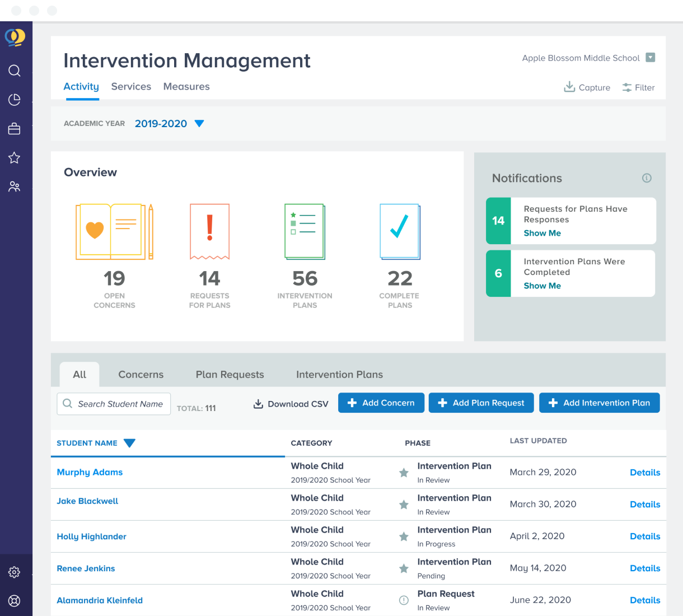Image resolution: width=683 pixels, height=616 pixels.
Task: Open Details for Renee Jenkins
Action: (x=645, y=568)
